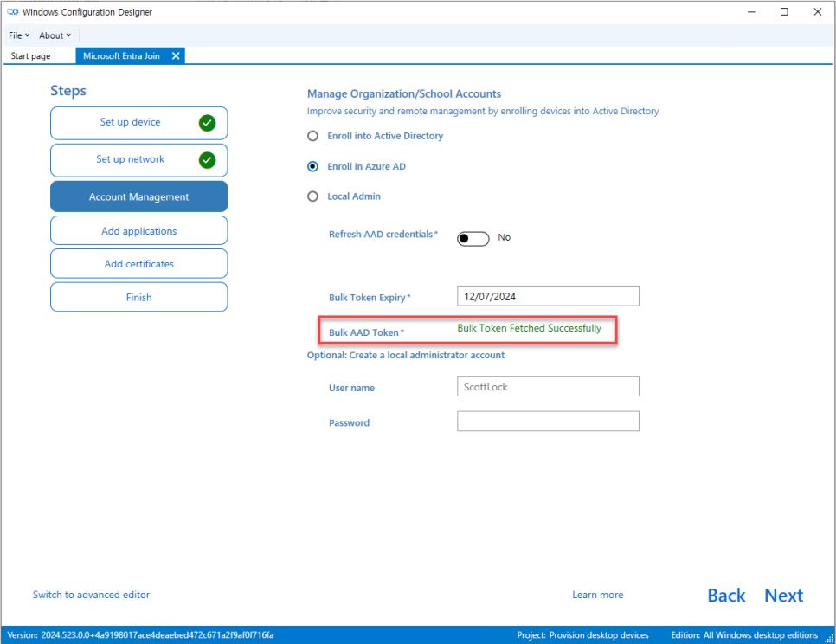836x644 pixels.
Task: Click green checkmark on Set up device
Action: pos(207,123)
